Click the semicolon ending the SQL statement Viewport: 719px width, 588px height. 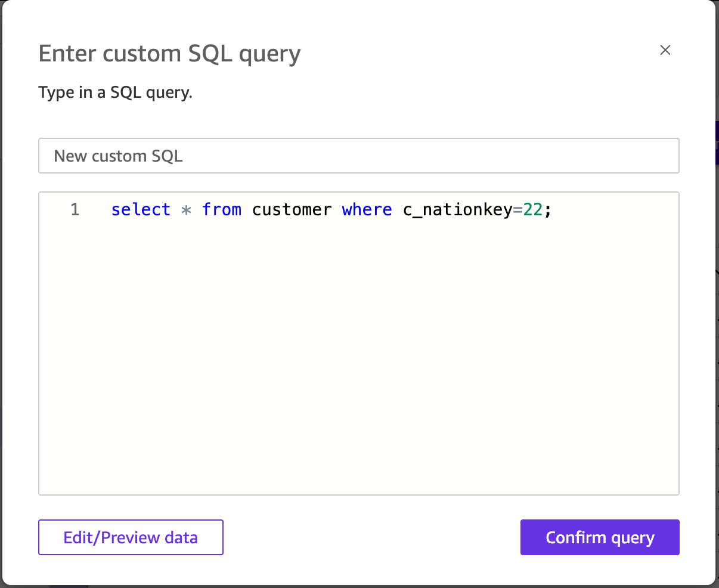tap(548, 210)
